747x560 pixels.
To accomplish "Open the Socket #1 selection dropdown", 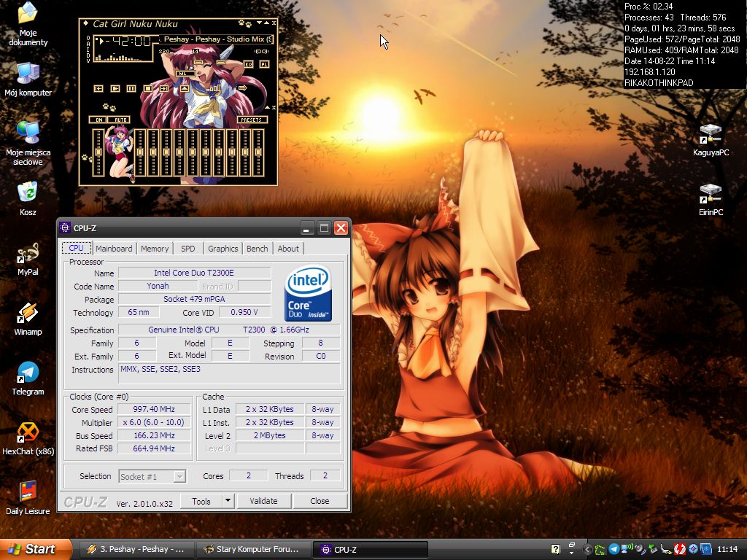I will tap(152, 476).
